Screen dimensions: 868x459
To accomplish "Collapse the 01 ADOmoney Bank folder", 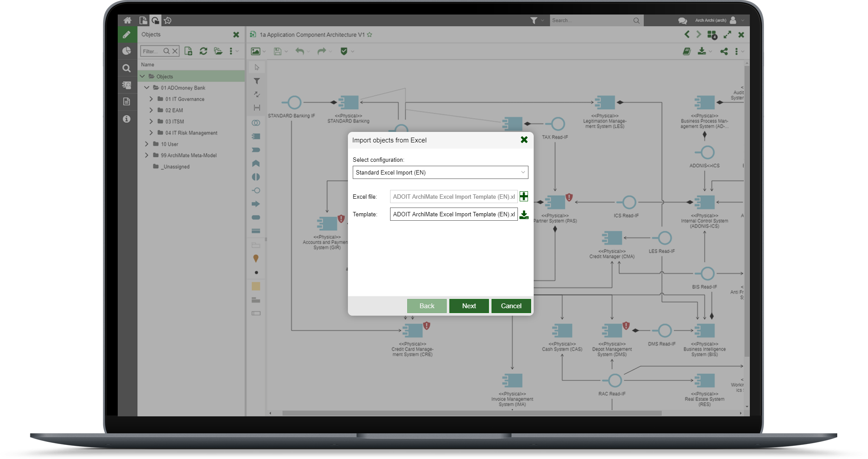I will click(147, 88).
